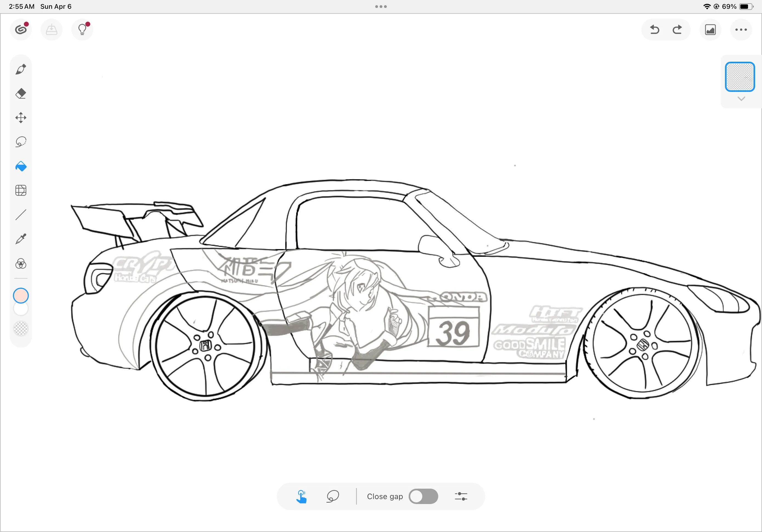Expand the layers panel chevron

coord(741,99)
